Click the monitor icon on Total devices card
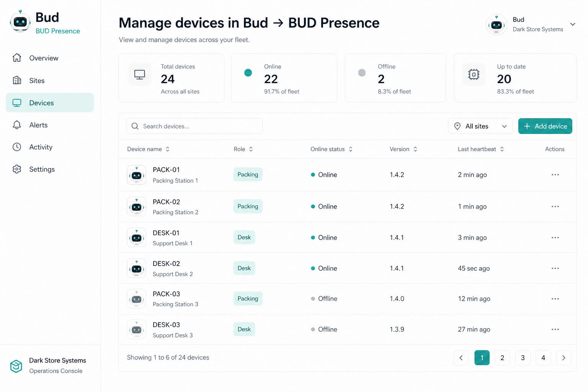 pos(139,74)
